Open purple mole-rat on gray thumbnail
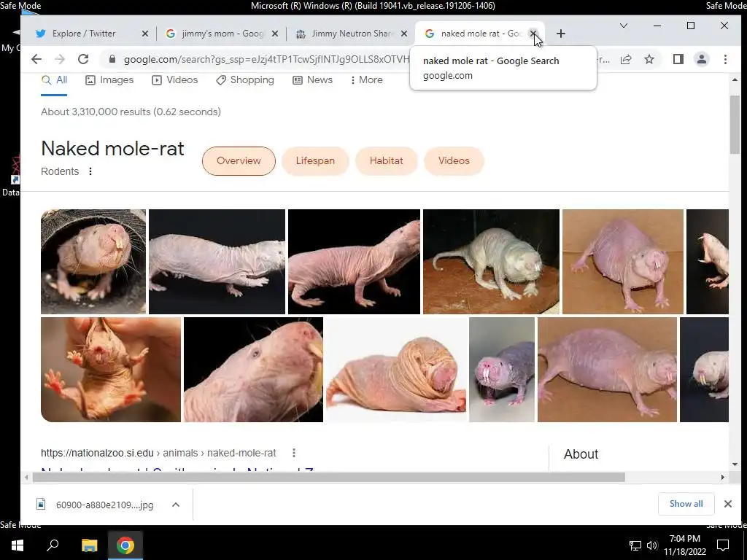This screenshot has width=747, height=560. [502, 370]
